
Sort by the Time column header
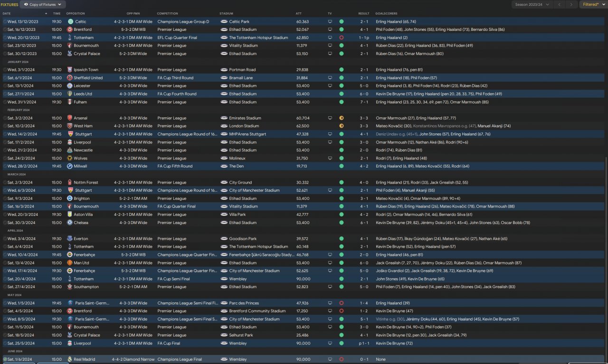pyautogui.click(x=57, y=13)
